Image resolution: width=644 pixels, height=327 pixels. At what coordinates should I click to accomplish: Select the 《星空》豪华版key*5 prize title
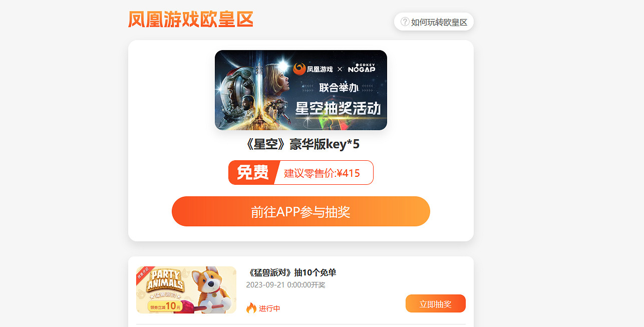pyautogui.click(x=301, y=144)
